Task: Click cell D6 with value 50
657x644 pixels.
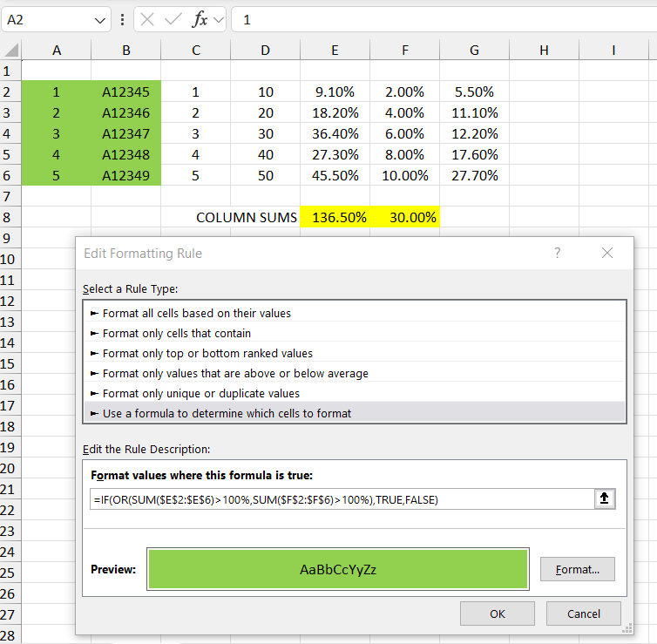Action: coord(265,175)
